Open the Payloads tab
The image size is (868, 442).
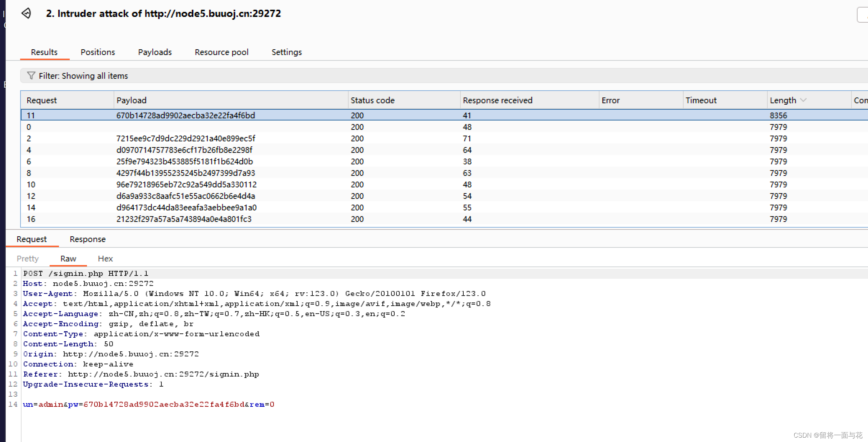pyautogui.click(x=155, y=52)
